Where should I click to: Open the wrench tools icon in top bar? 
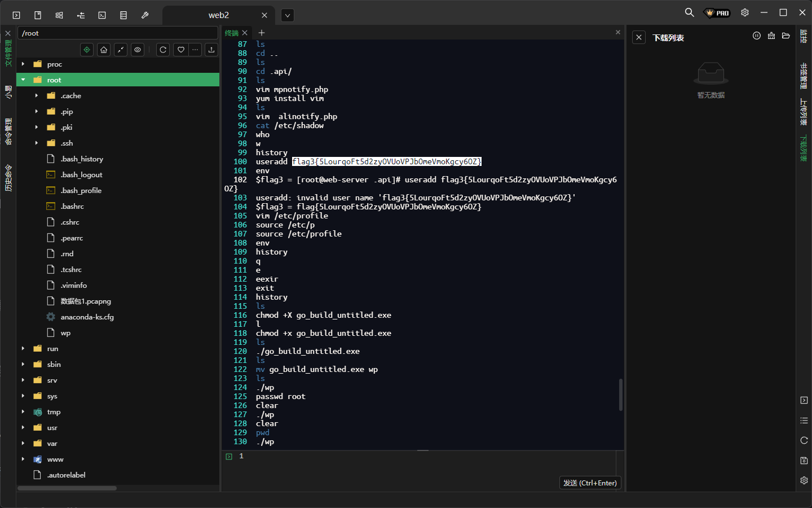click(x=145, y=15)
